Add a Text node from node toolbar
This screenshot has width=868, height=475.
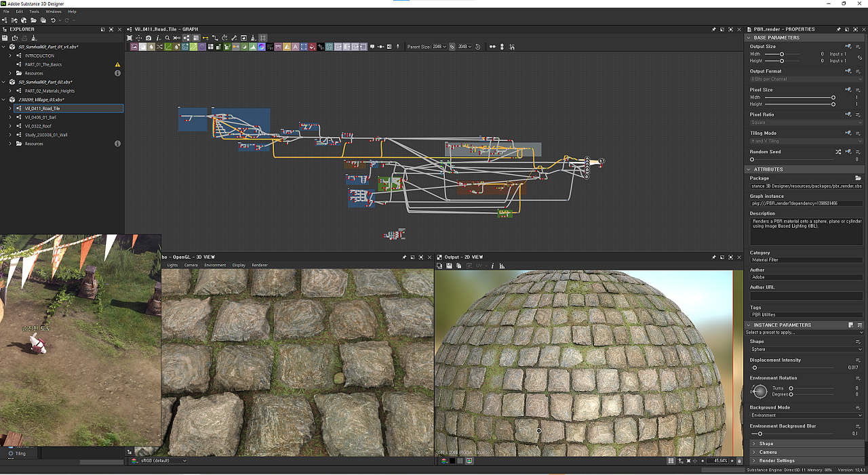295,47
